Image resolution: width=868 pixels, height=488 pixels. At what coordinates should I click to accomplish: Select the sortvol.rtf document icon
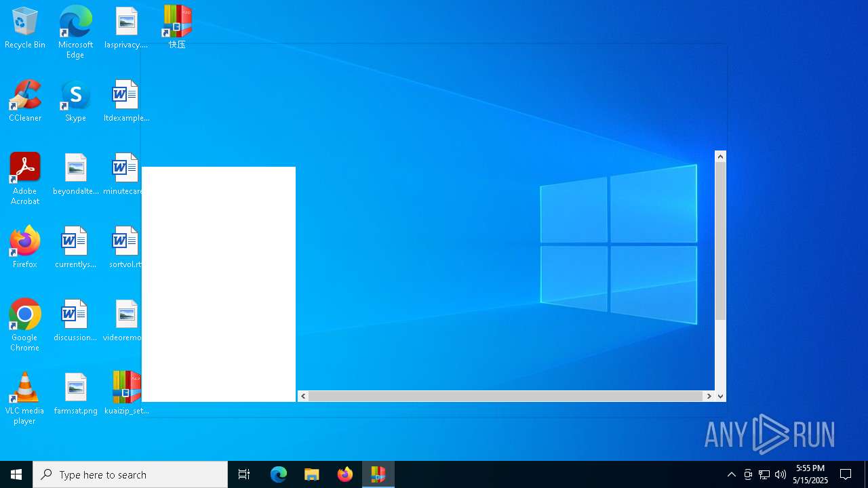(125, 247)
